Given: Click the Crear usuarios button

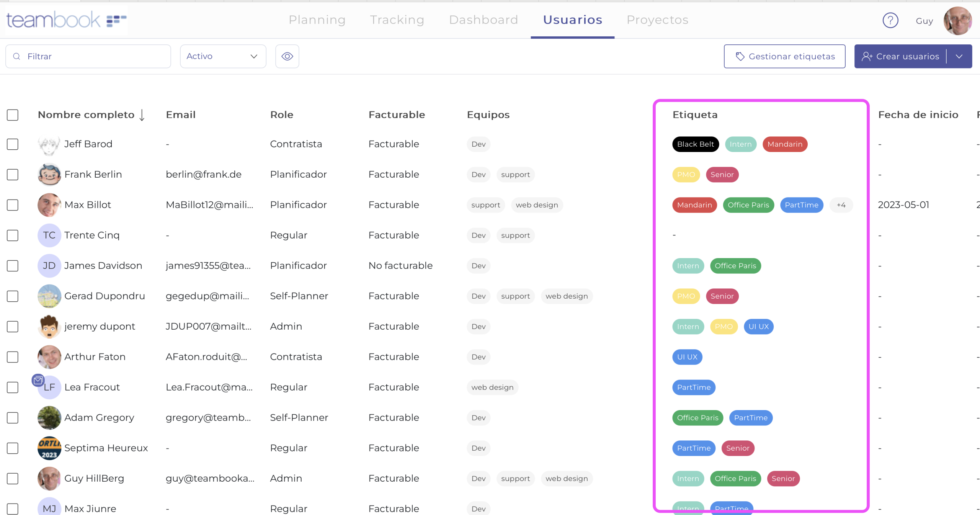Looking at the screenshot, I should click(x=900, y=56).
